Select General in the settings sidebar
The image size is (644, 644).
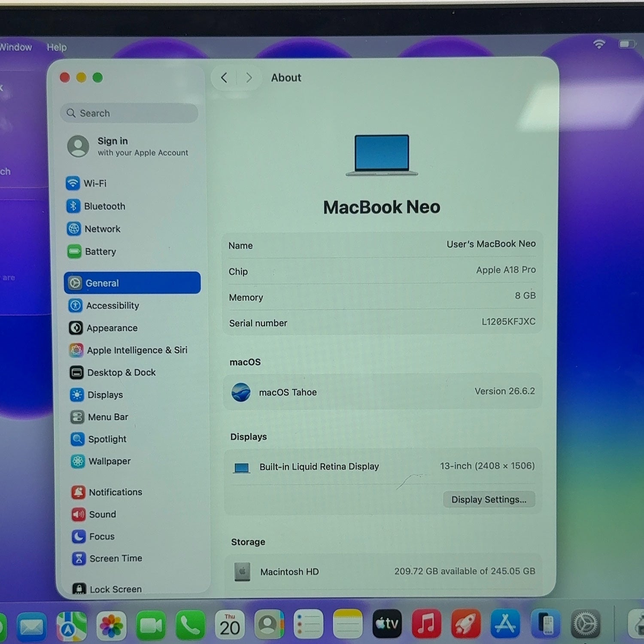pyautogui.click(x=132, y=283)
